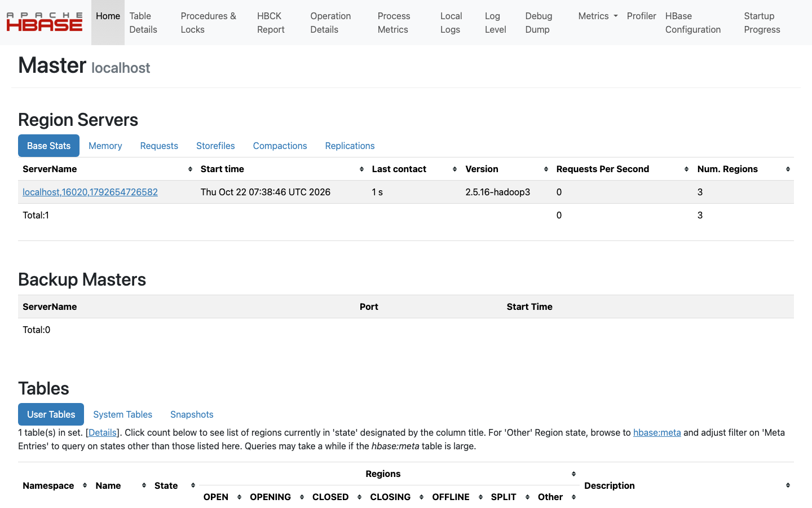Sort by Num. Regions arrows

tap(788, 169)
